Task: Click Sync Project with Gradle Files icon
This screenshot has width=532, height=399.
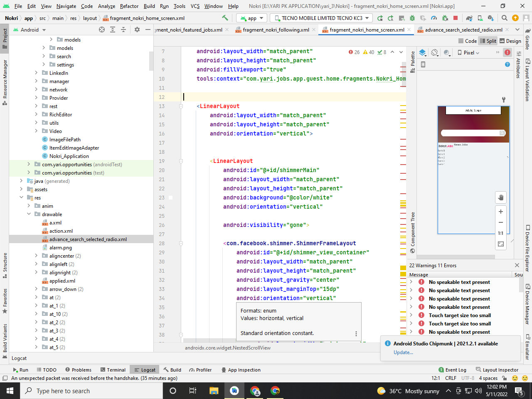Action: tap(469, 18)
